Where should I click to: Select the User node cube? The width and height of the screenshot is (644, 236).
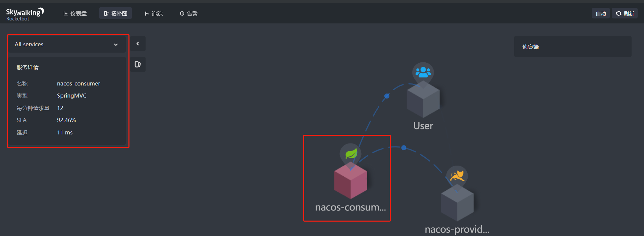pyautogui.click(x=423, y=99)
